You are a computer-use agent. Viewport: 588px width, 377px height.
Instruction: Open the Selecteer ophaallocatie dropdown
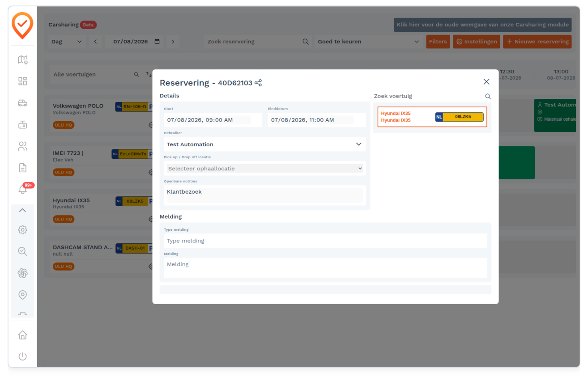point(265,169)
